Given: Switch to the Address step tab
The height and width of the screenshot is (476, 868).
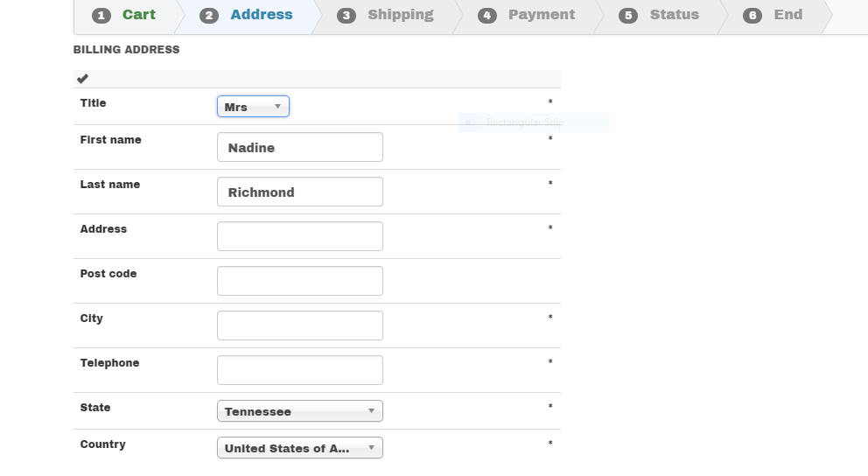Looking at the screenshot, I should (x=261, y=15).
